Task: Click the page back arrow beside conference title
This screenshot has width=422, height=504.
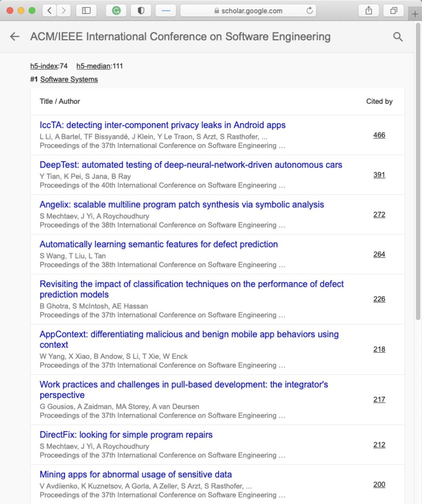Action: [15, 37]
